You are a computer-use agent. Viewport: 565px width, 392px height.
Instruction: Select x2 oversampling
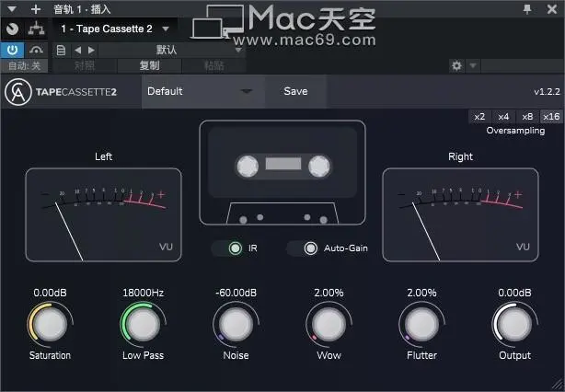click(x=479, y=117)
